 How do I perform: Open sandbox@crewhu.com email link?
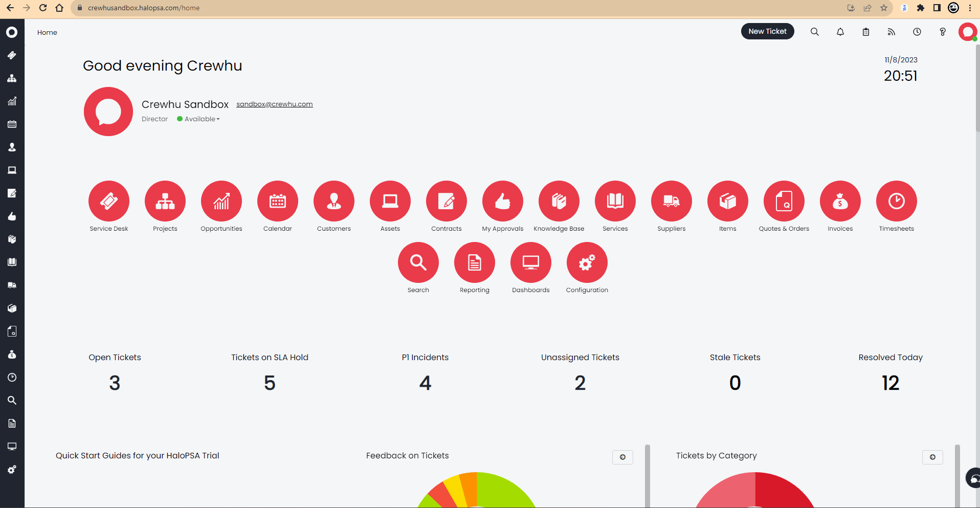274,104
